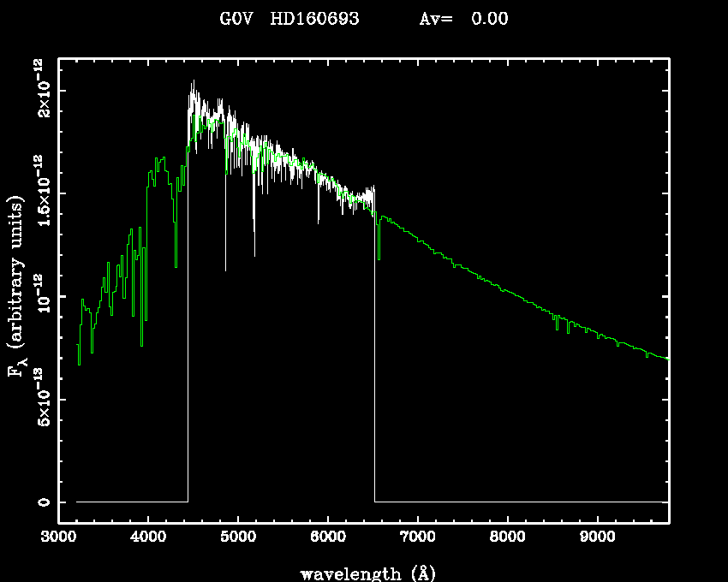The width and height of the screenshot is (728, 582).
Task: Click the green curve's end at right edge
Action: [666, 359]
